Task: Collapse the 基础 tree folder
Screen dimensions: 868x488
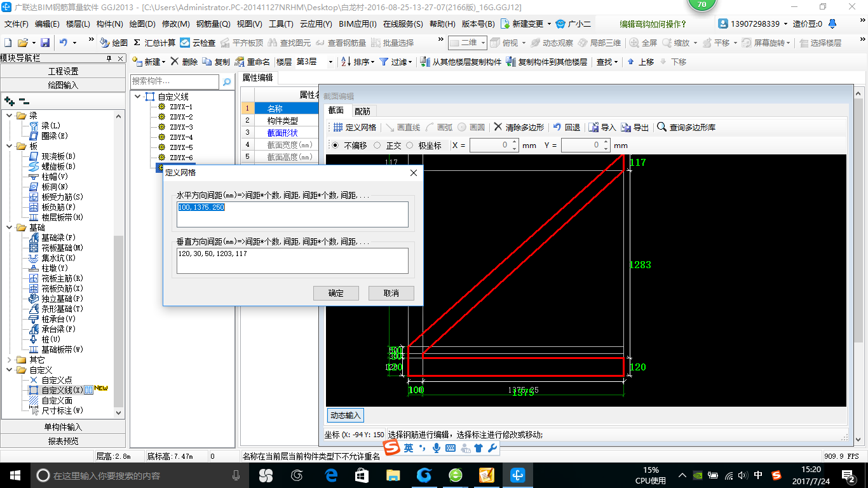Action: (10, 227)
